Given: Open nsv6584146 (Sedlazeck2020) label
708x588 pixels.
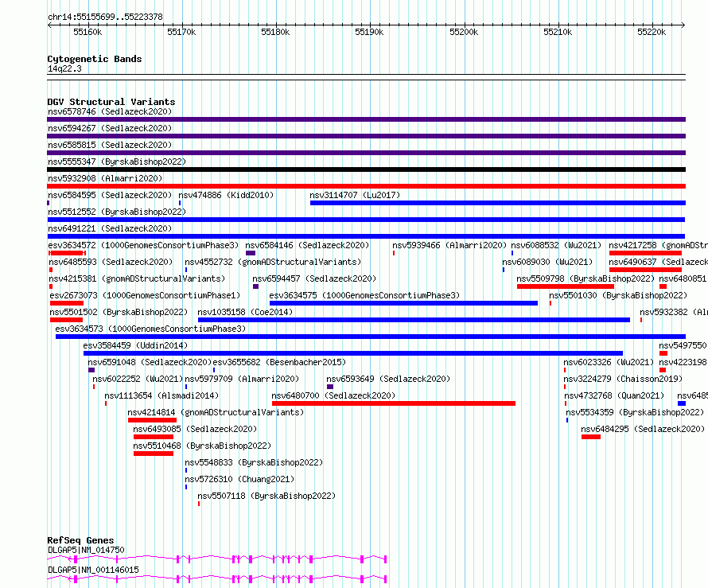Looking at the screenshot, I should [x=307, y=245].
